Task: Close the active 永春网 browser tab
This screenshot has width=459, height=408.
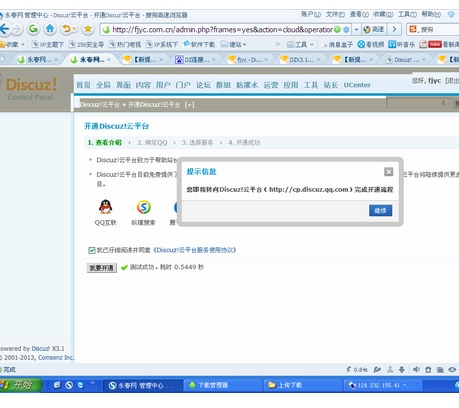Action: 109,60
